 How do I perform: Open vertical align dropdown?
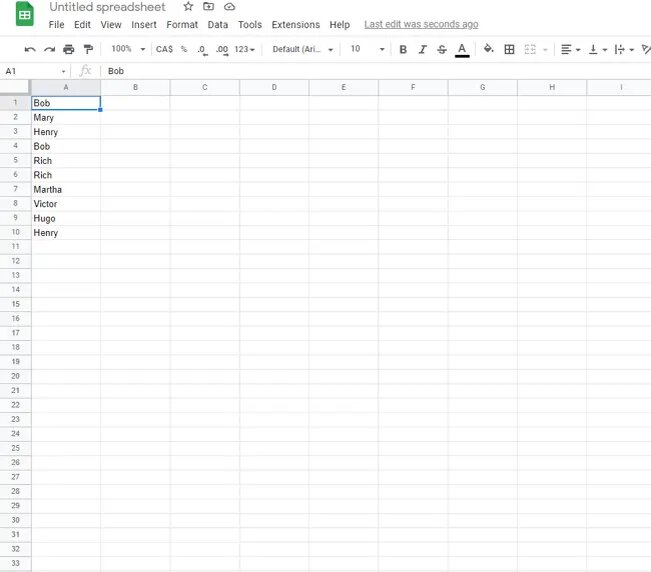pyautogui.click(x=597, y=49)
